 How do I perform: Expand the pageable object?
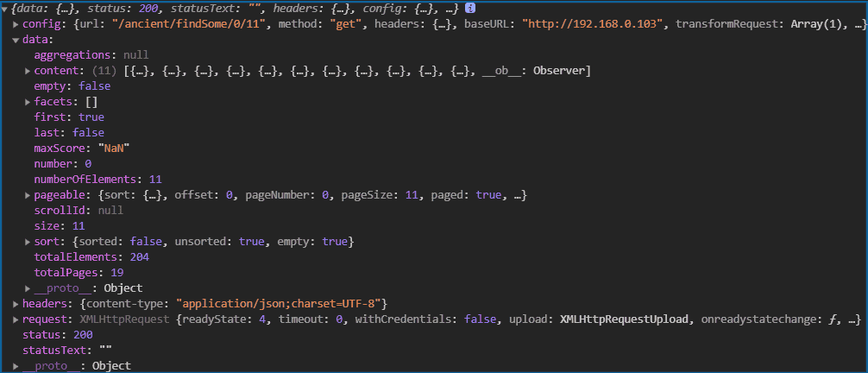click(x=28, y=195)
